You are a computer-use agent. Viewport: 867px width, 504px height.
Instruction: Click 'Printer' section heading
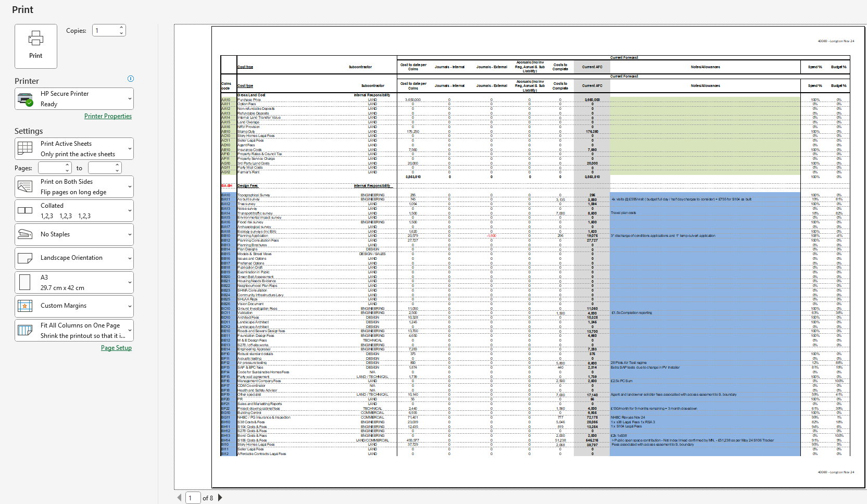pos(27,81)
